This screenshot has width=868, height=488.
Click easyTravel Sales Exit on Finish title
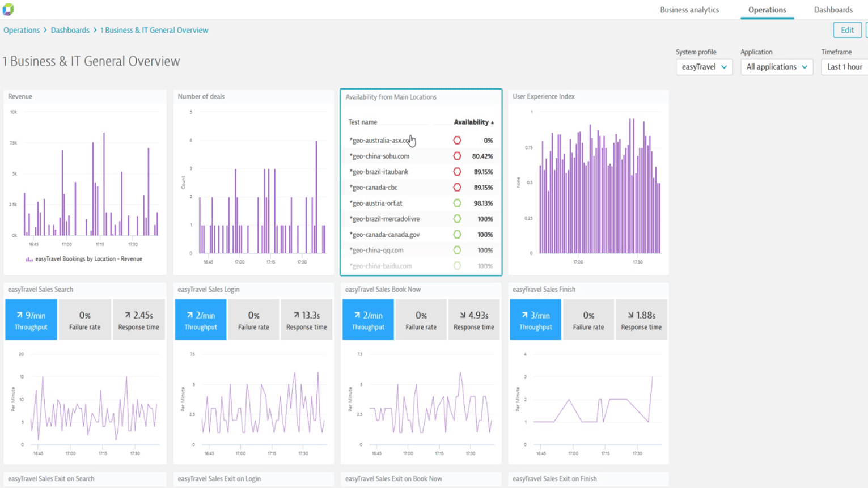(554, 479)
